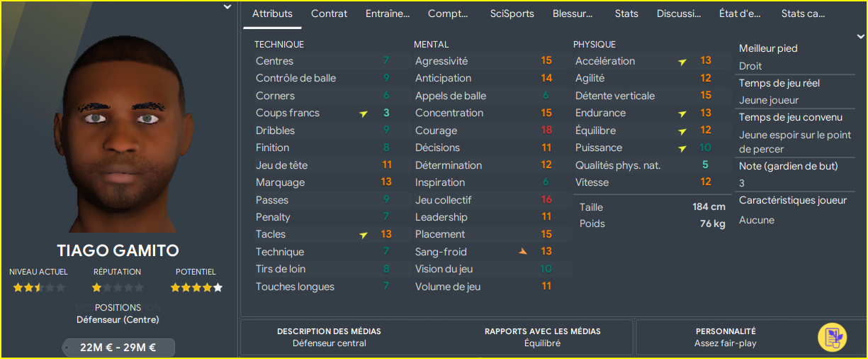Click the Description des médias panel
Viewport: 868px width, 359px height.
[329, 337]
